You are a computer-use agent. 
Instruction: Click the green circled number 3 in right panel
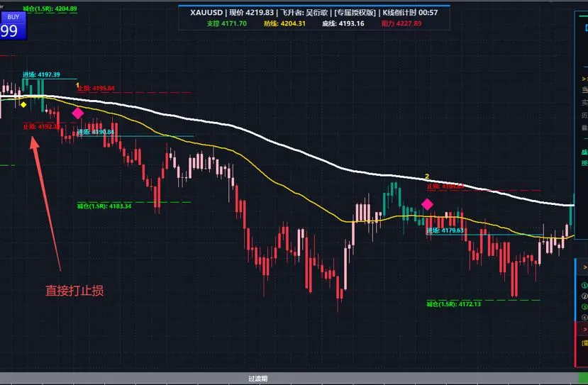tap(584, 306)
